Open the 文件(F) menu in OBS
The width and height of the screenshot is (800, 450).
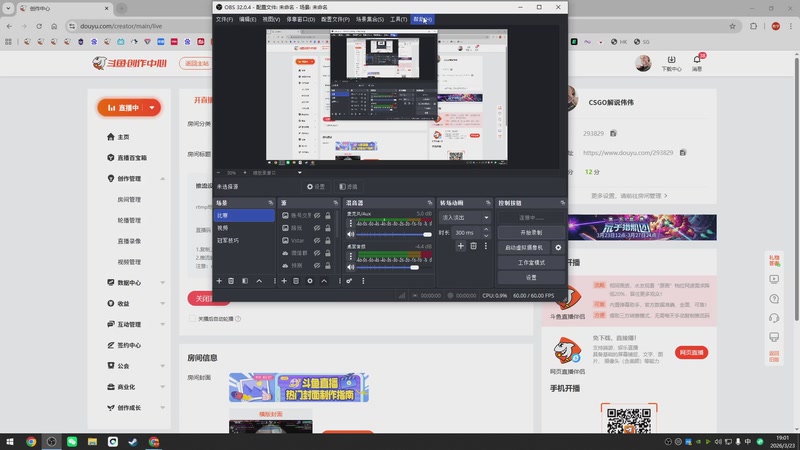pos(224,19)
